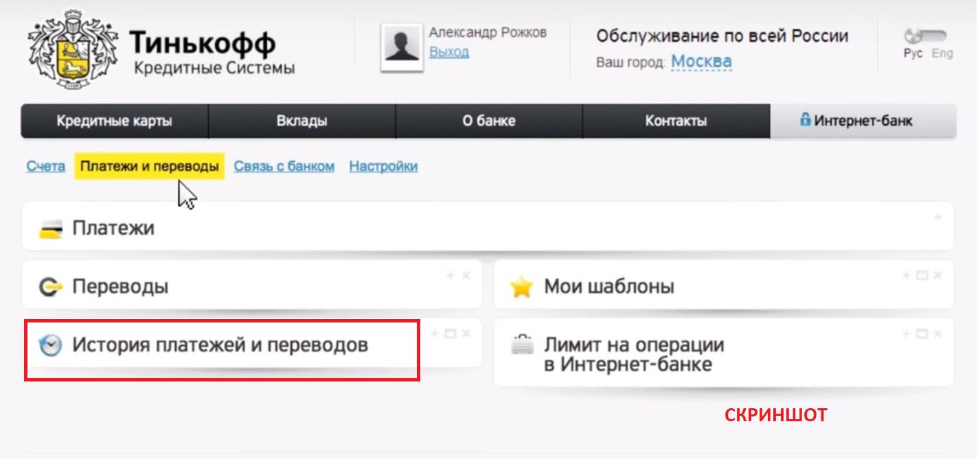
Task: Close the История платежей и переводов panel
Action: 466,334
